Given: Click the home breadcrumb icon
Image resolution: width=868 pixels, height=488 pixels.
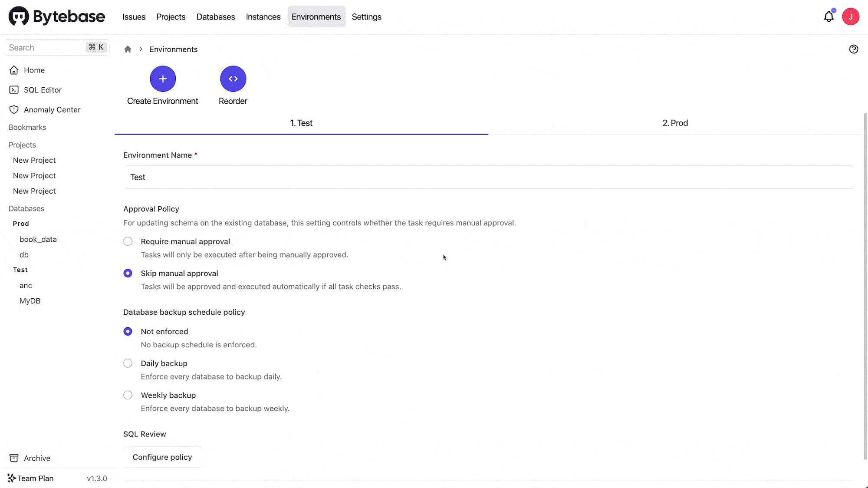Looking at the screenshot, I should click(128, 49).
